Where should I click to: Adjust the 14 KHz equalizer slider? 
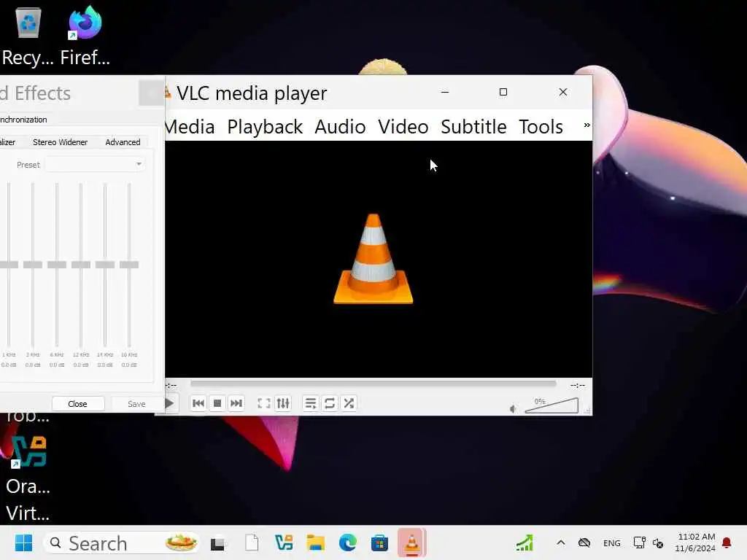pos(105,265)
